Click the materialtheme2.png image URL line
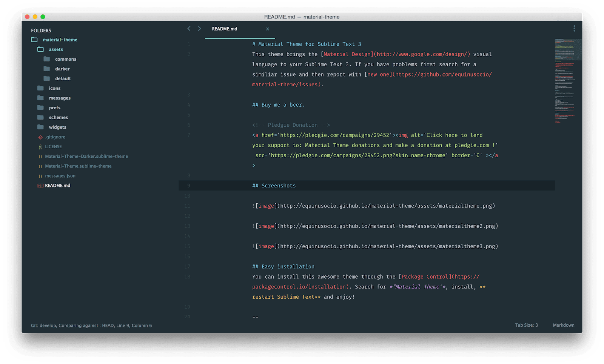The height and width of the screenshot is (364, 604). [375, 226]
